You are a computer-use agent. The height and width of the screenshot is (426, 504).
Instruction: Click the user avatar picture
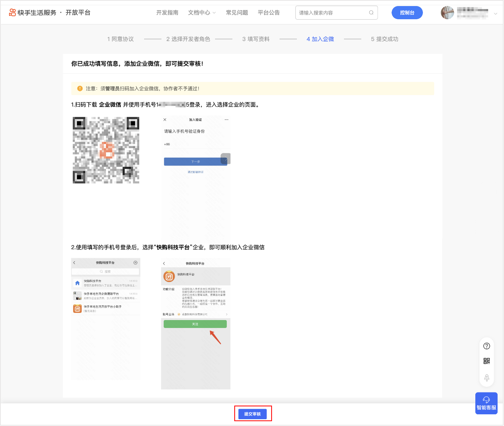click(x=447, y=12)
